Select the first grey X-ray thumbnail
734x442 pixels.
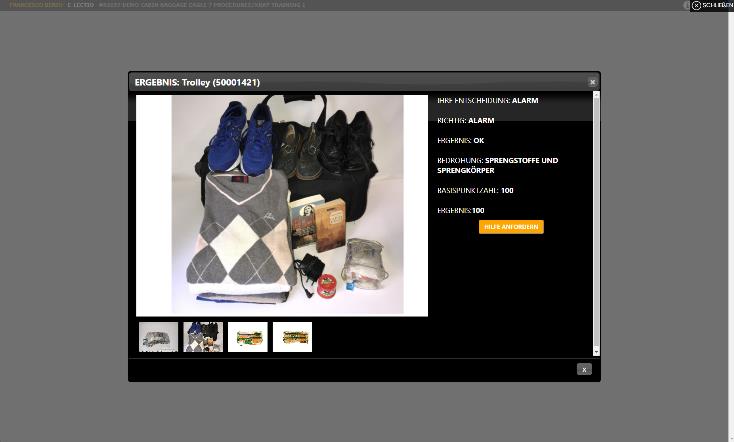158,337
